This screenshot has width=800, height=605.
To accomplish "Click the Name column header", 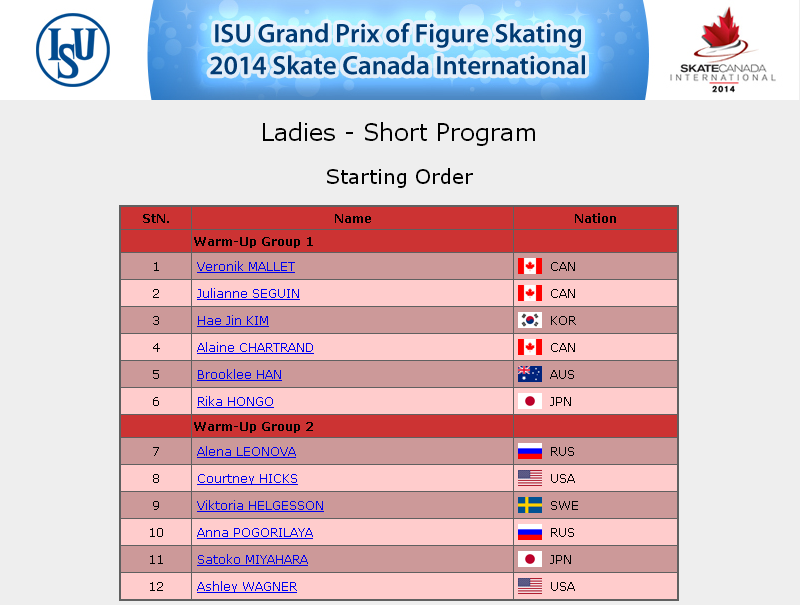I will 353,218.
